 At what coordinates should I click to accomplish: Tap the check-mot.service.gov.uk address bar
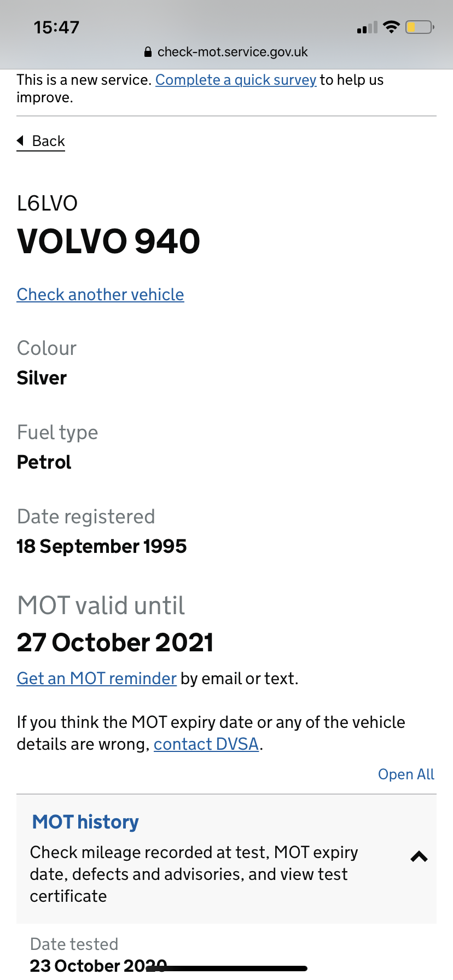pyautogui.click(x=226, y=52)
